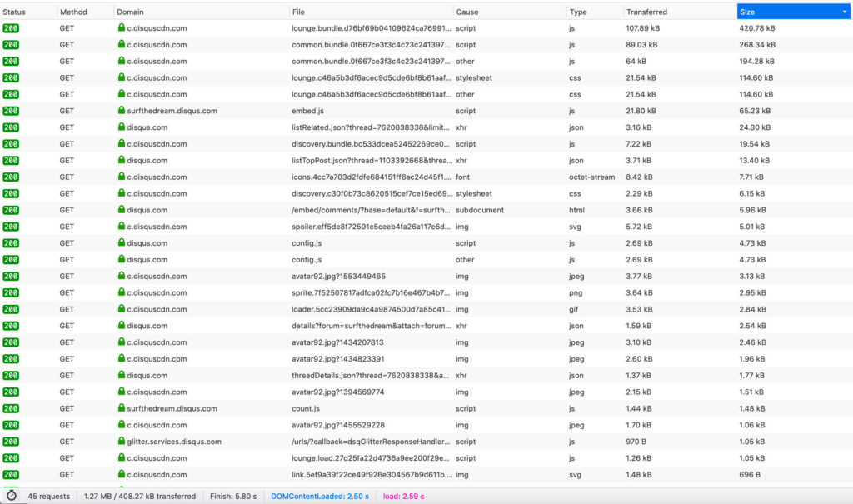
Task: Click the lock icon in loader gif row
Action: coord(122,308)
